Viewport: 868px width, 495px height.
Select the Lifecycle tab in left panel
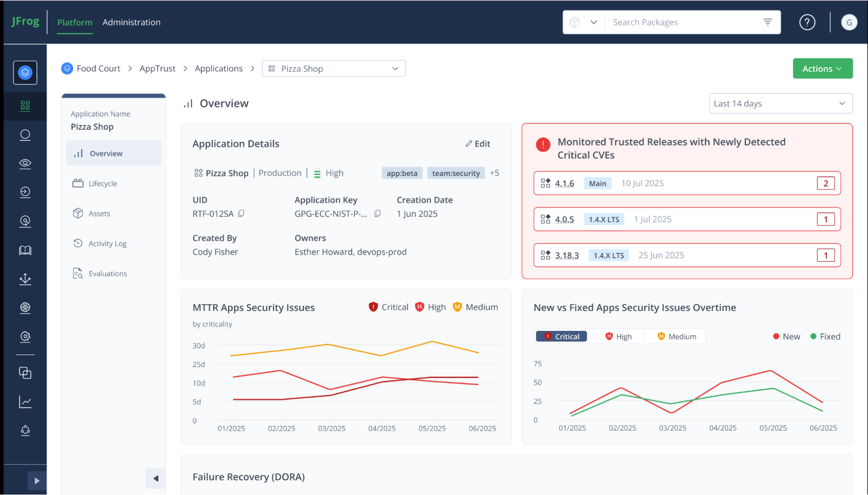[102, 183]
